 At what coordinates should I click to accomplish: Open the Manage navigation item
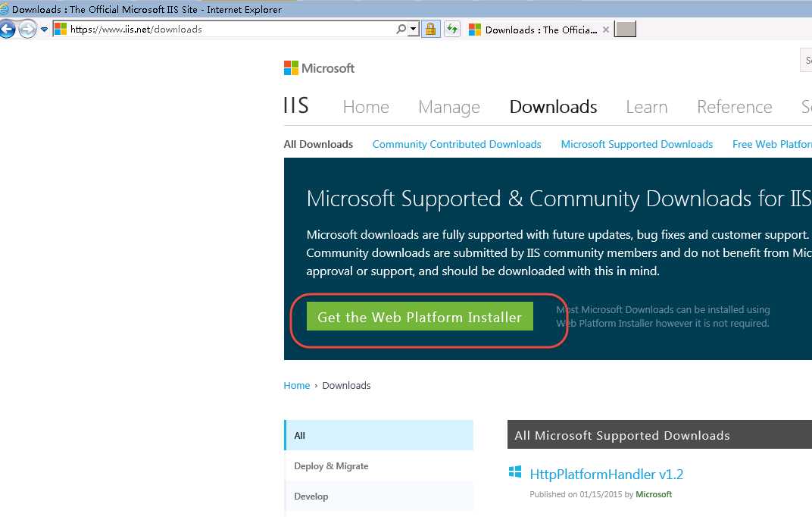coord(449,107)
